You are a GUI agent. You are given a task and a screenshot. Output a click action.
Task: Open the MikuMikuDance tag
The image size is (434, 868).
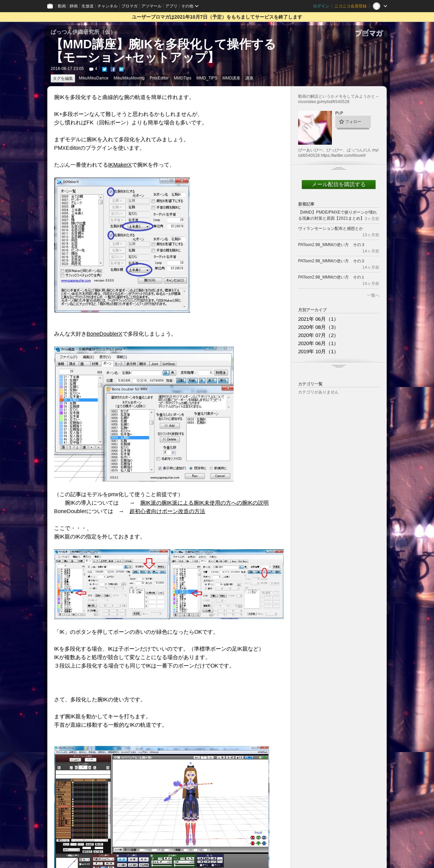coord(94,78)
